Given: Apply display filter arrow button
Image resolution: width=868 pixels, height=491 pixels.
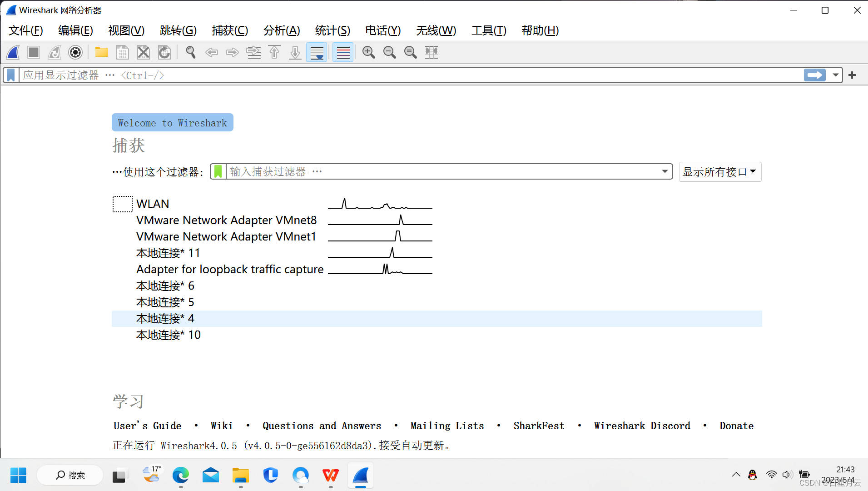Looking at the screenshot, I should click(815, 75).
